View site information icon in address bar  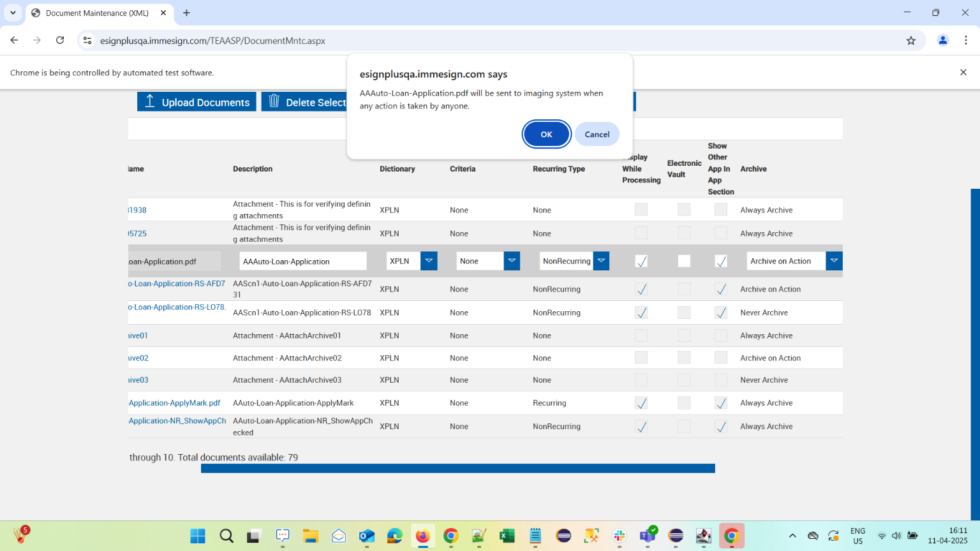tap(87, 40)
